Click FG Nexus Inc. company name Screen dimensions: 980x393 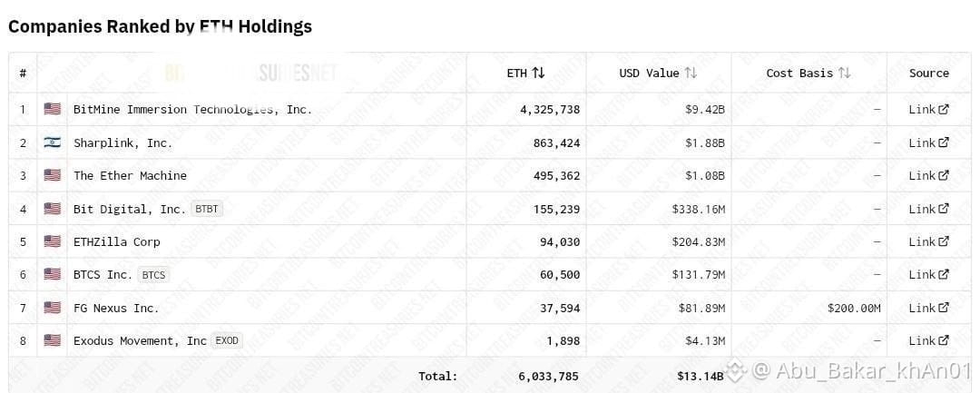click(116, 308)
